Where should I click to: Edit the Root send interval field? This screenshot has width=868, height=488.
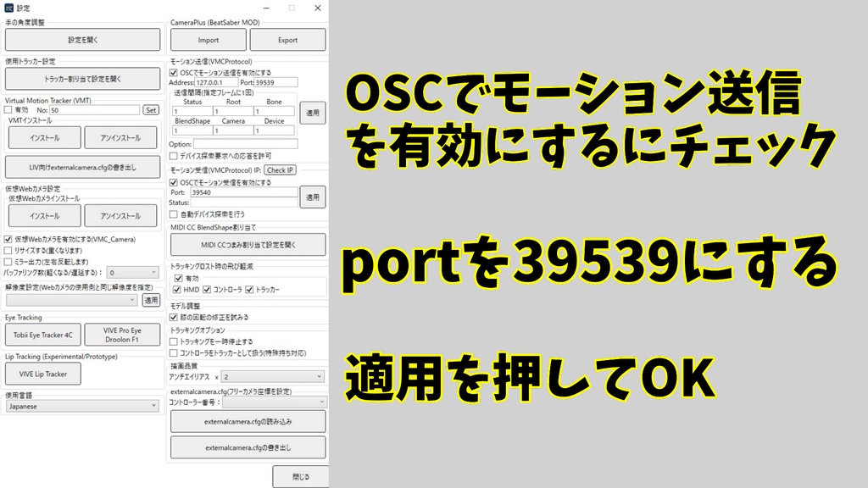click(x=233, y=111)
